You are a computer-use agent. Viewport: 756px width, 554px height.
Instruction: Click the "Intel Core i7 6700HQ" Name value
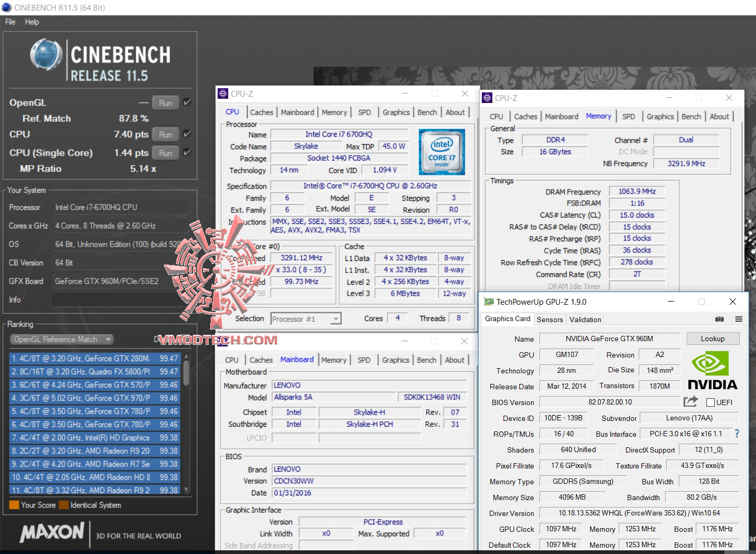339,134
